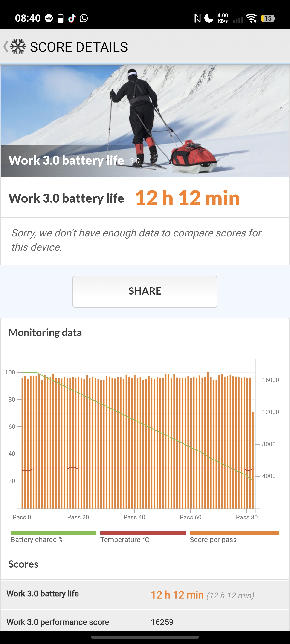Image resolution: width=290 pixels, height=644 pixels.
Task: Tap the TikTok notification icon
Action: coord(72,18)
